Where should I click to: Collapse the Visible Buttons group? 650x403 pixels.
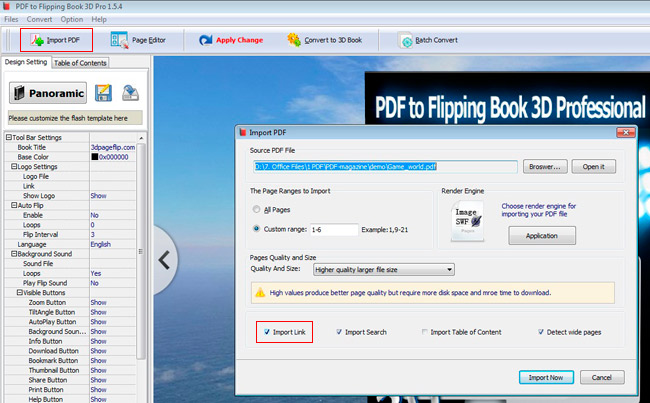point(19,292)
